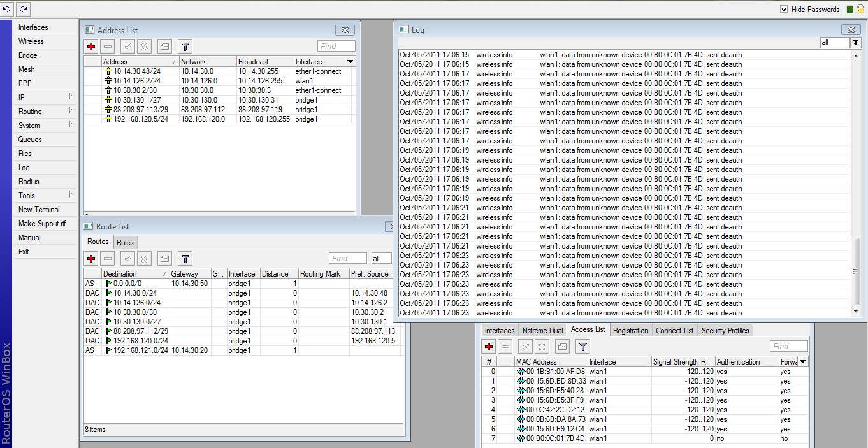The image size is (868, 448).
Task: Toggle the Hide Passwords checkbox
Action: [785, 10]
